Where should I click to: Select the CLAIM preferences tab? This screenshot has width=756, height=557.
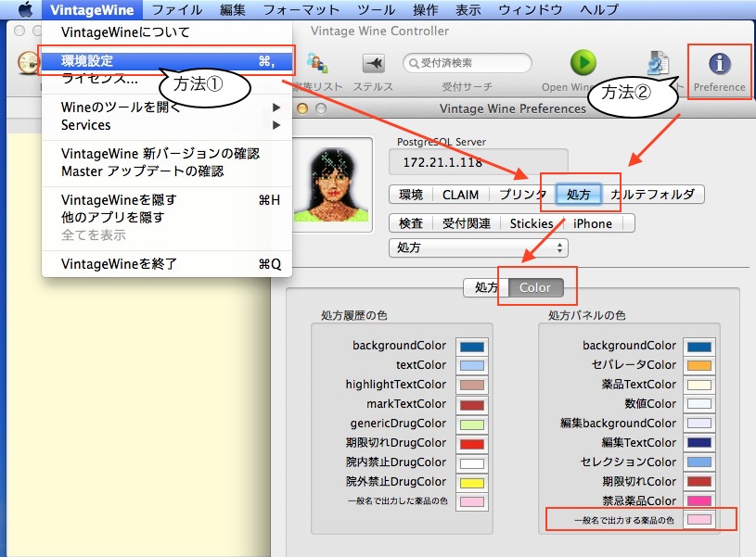pos(460,195)
